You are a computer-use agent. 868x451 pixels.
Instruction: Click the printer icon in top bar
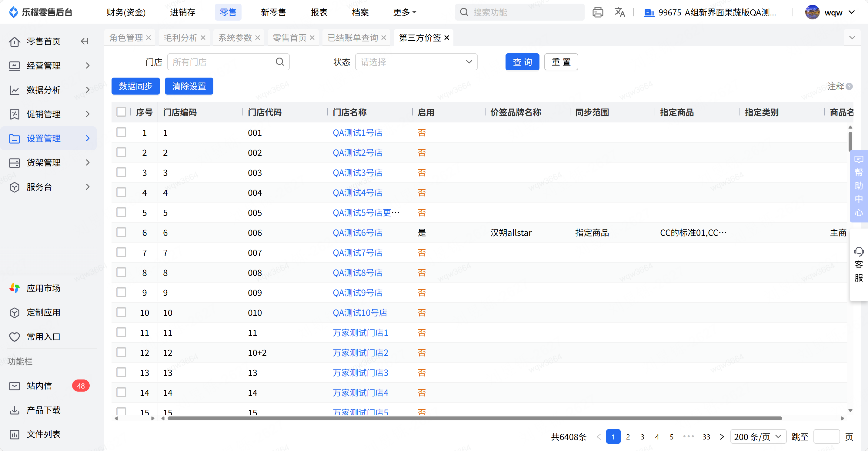coord(597,12)
